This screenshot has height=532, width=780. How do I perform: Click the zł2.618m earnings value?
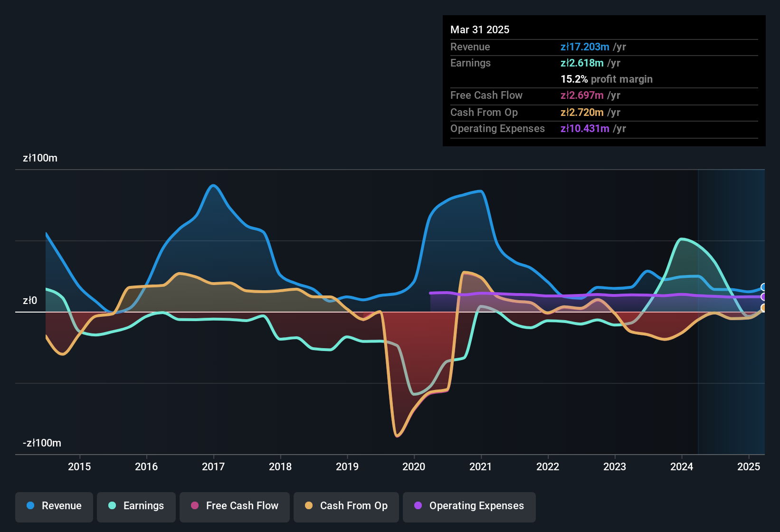(582, 63)
